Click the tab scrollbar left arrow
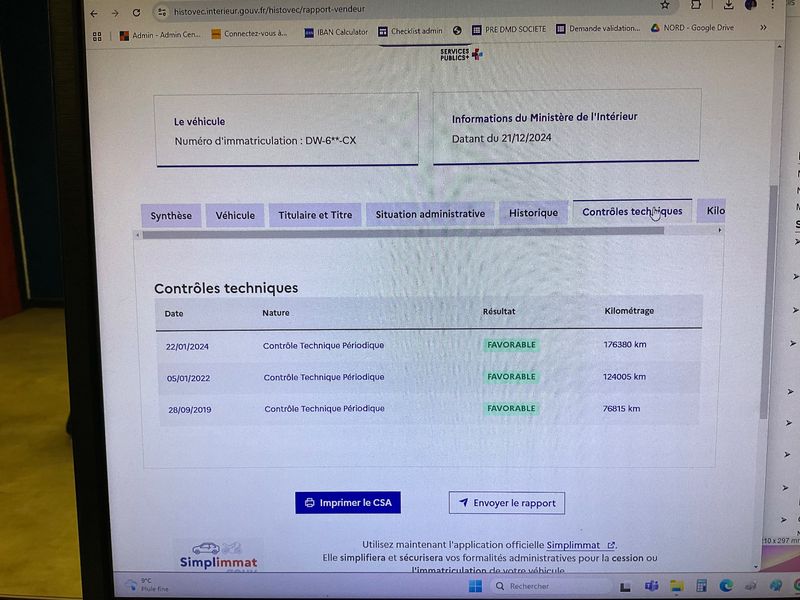 pyautogui.click(x=137, y=235)
